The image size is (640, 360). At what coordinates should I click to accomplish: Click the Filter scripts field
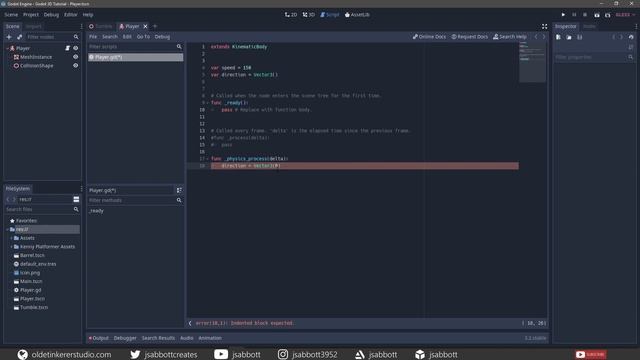pyautogui.click(x=135, y=47)
